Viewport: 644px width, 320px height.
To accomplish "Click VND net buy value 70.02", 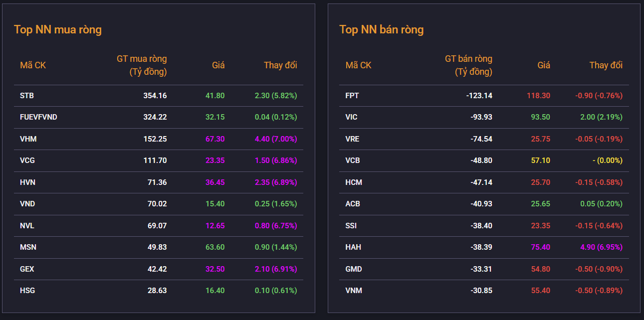I will click(157, 204).
